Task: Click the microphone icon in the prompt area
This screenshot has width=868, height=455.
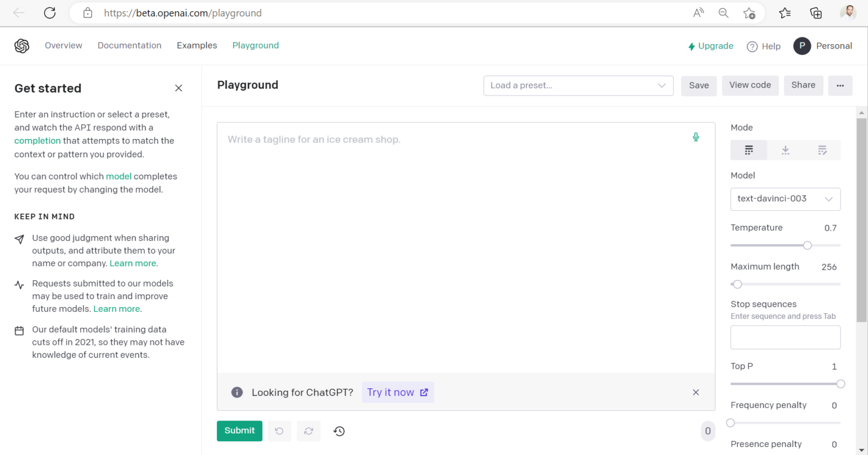Action: click(x=696, y=137)
